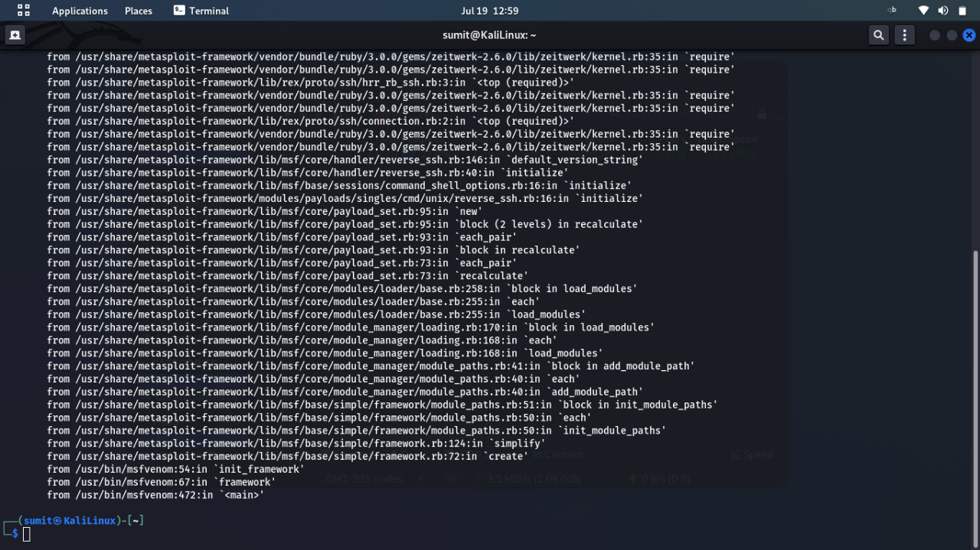
Task: Click scrollbar track above the thumb
Action: coord(975,153)
